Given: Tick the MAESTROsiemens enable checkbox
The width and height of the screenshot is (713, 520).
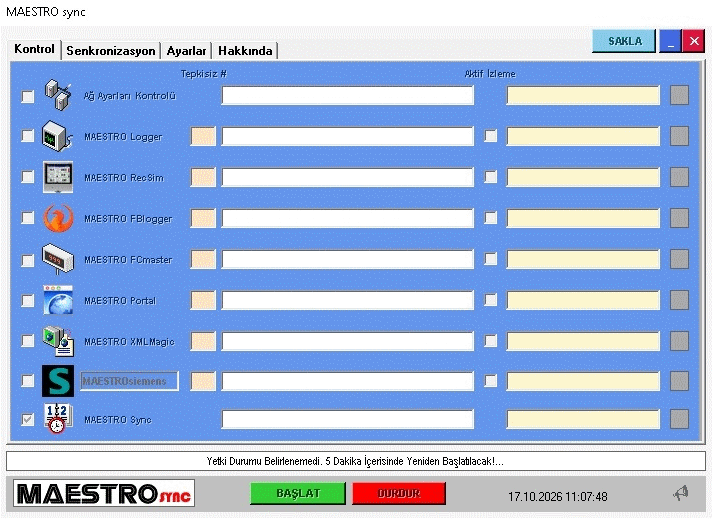Looking at the screenshot, I should (x=28, y=380).
